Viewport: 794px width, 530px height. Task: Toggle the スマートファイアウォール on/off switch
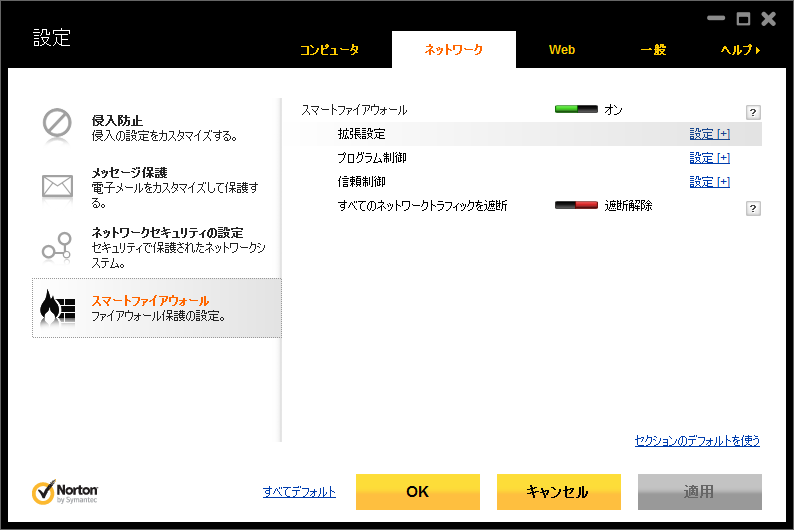tap(576, 110)
